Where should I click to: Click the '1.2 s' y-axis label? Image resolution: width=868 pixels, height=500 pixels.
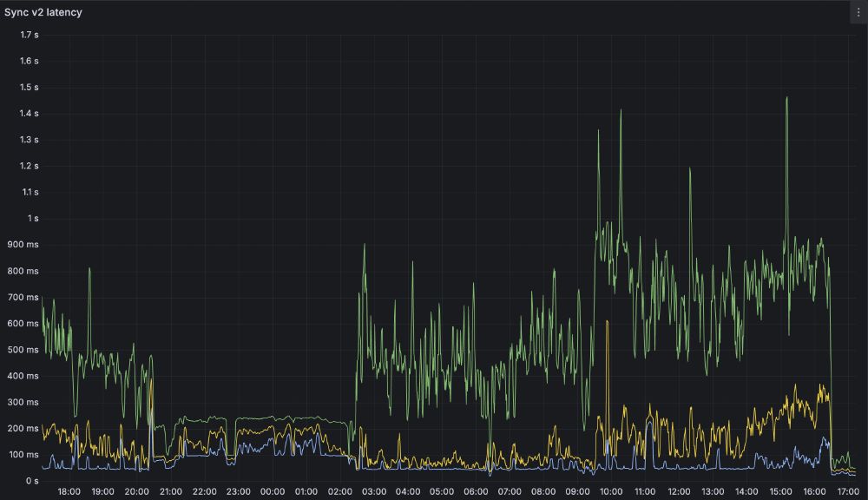click(x=30, y=166)
